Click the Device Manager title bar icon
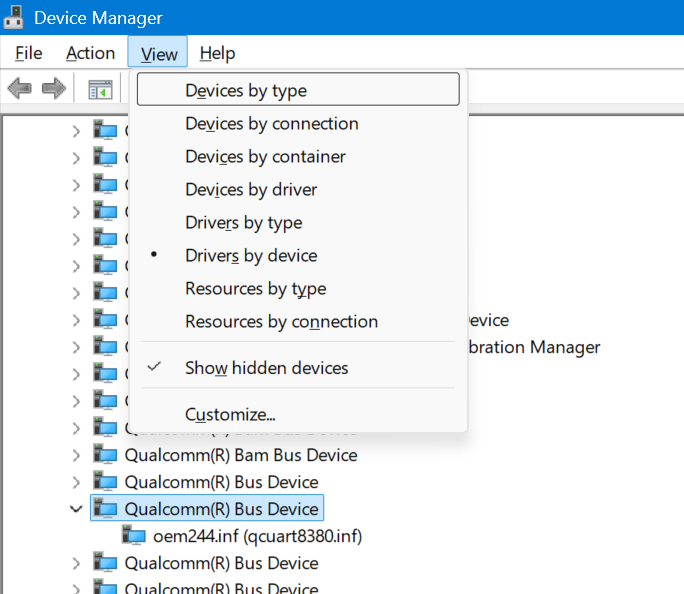Image resolution: width=684 pixels, height=594 pixels. (13, 17)
